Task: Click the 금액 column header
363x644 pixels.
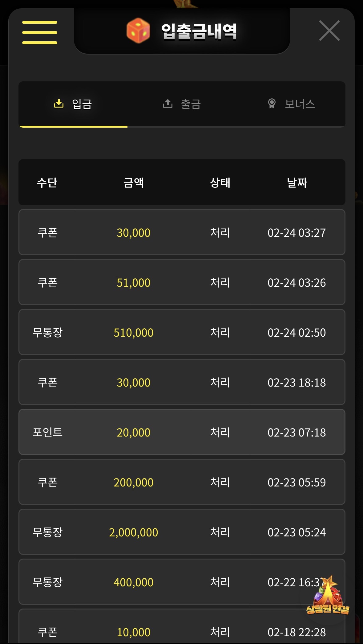Action: [133, 183]
